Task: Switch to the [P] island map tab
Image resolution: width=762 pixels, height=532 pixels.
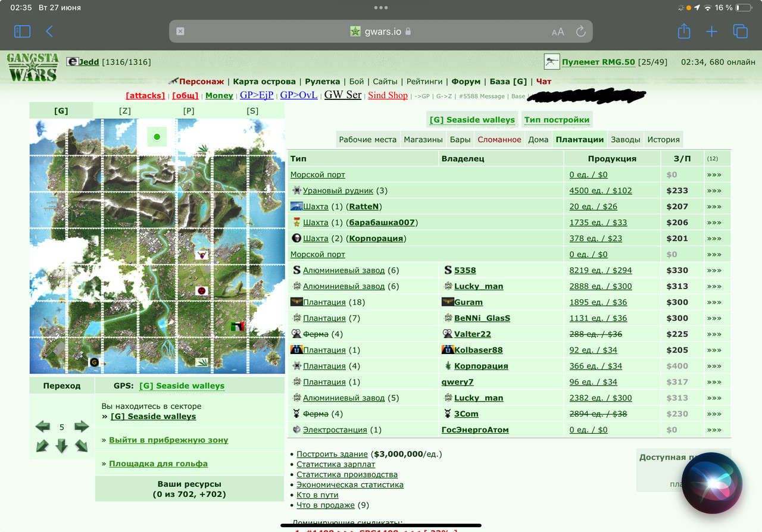Action: click(x=189, y=111)
